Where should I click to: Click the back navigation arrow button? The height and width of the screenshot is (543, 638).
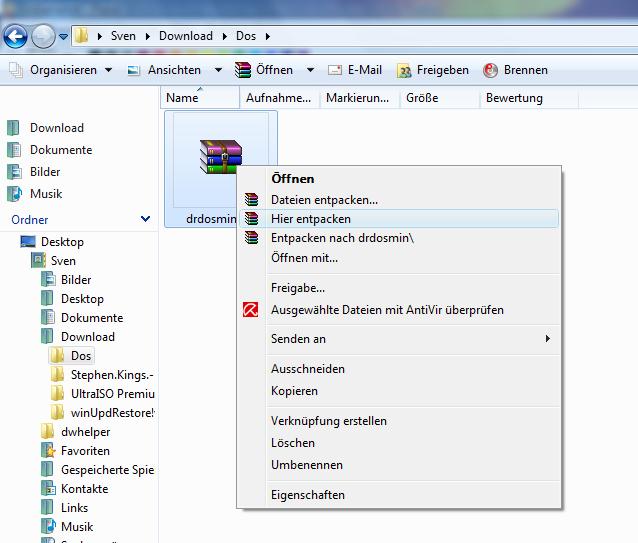pos(15,37)
